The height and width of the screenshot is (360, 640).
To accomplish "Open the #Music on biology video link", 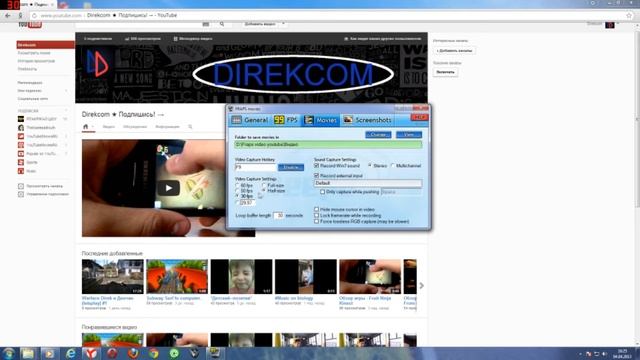I will (x=294, y=298).
